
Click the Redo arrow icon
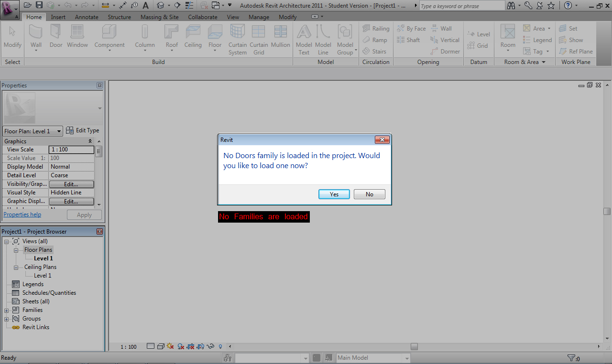tap(85, 5)
